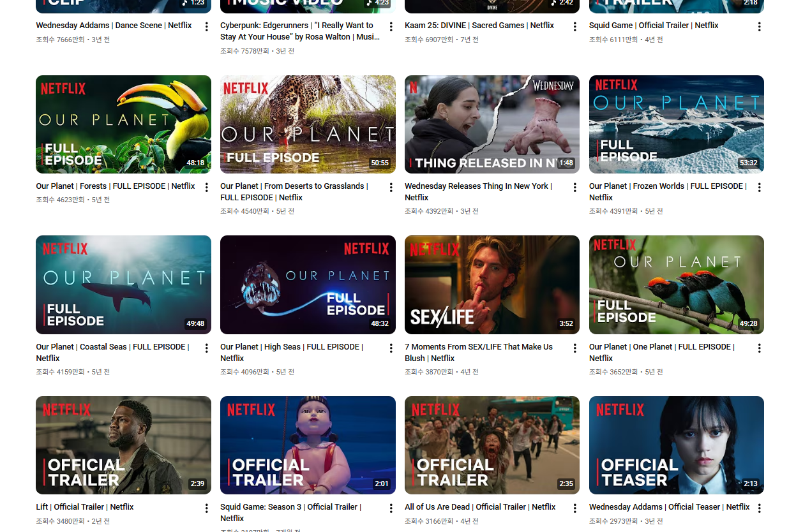The image size is (796, 532).
Task: Play the Thing Released in NY thumbnail
Action: click(x=492, y=124)
